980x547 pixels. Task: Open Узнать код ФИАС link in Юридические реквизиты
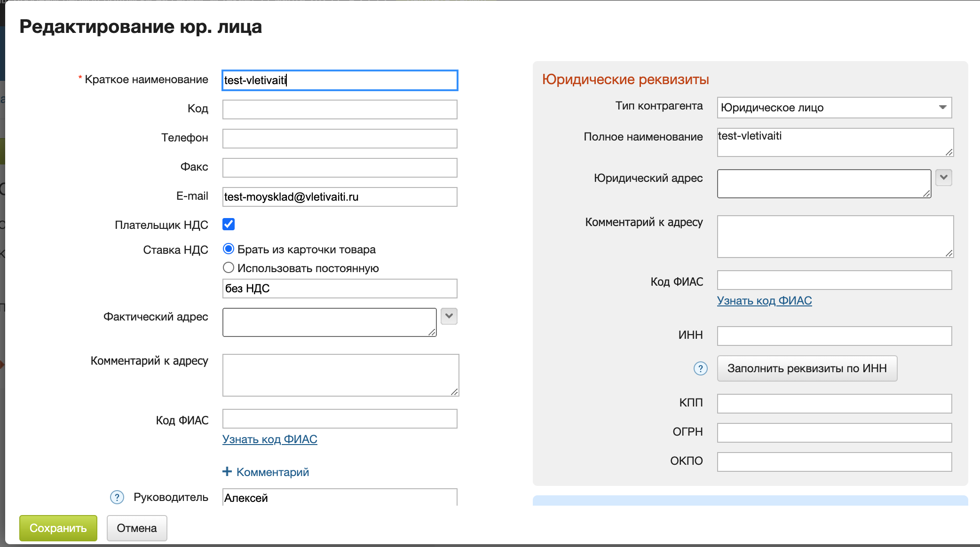(x=764, y=300)
